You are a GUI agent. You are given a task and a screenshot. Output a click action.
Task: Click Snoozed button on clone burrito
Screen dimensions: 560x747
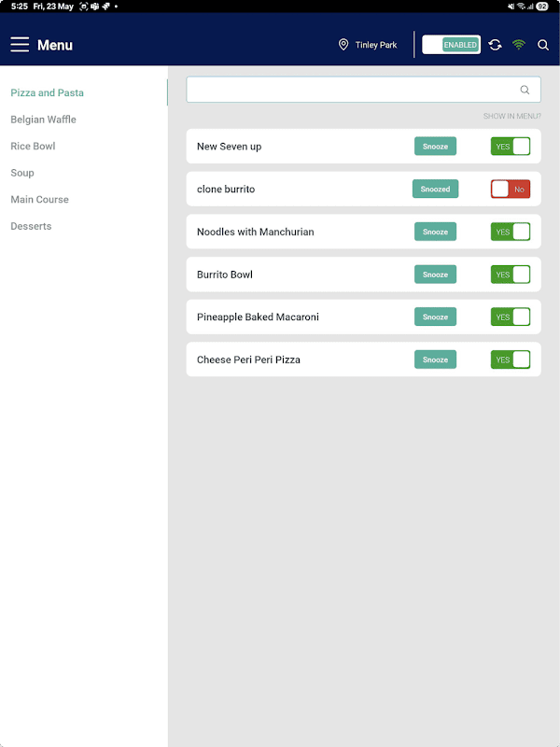pos(435,190)
